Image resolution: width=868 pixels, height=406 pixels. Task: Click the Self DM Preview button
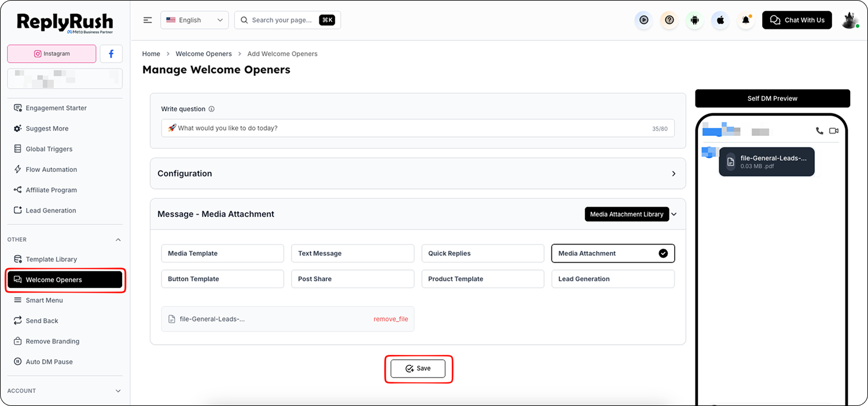tap(773, 98)
